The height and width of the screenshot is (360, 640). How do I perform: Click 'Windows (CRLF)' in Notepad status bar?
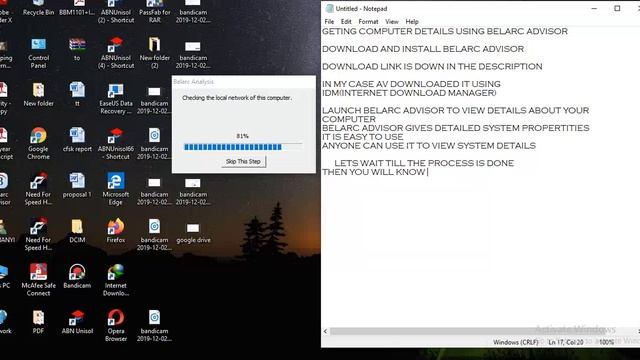pyautogui.click(x=515, y=342)
